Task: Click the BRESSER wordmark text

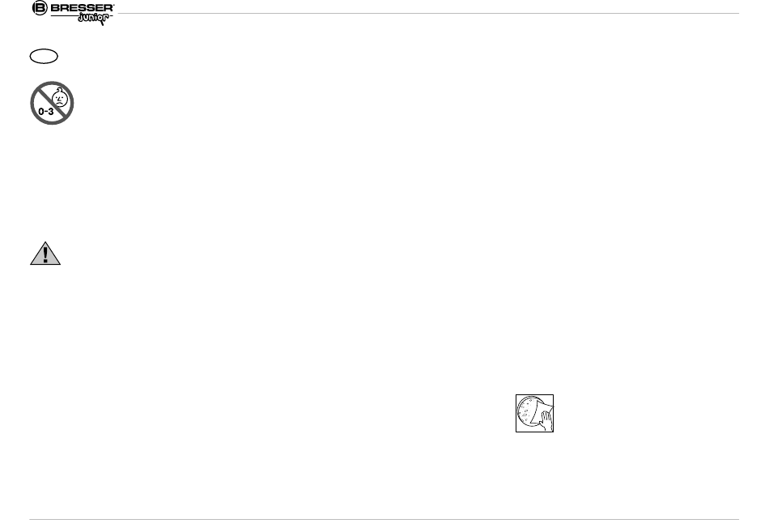Action: pyautogui.click(x=82, y=8)
